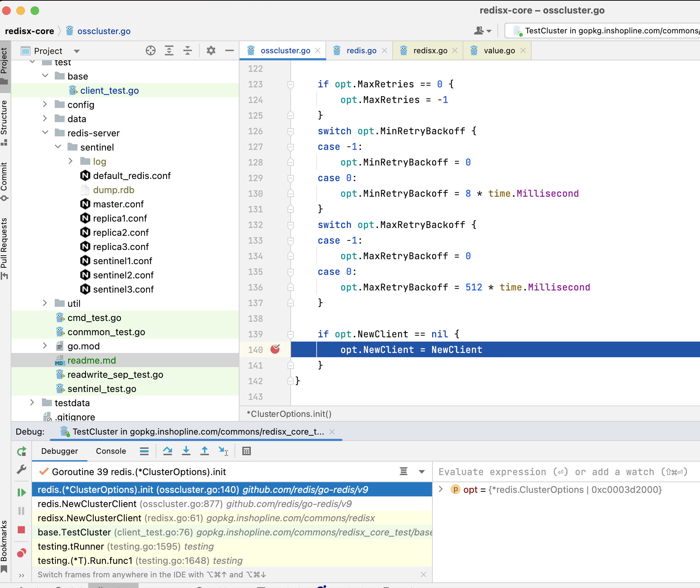Expand go.mod node
700x588 pixels.
[x=45, y=345]
